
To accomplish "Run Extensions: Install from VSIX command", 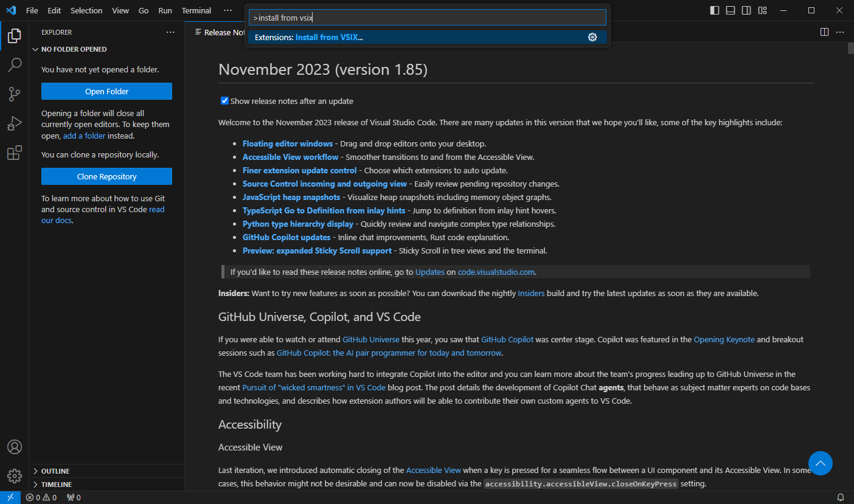I will click(427, 37).
